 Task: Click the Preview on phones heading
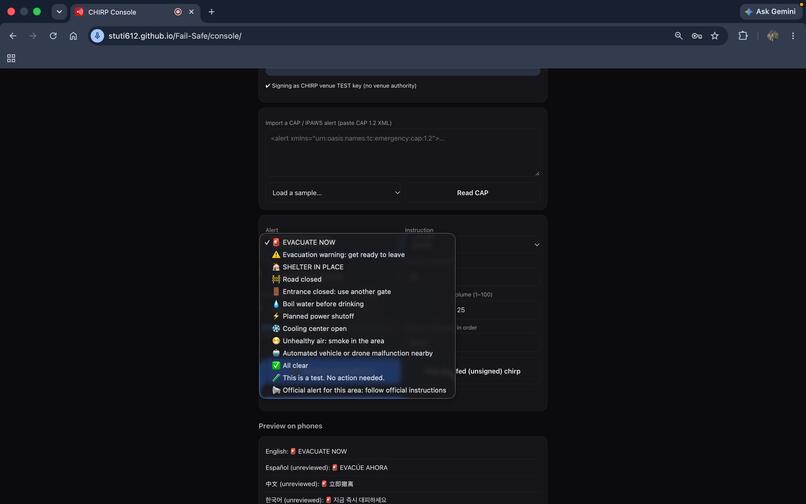(290, 426)
